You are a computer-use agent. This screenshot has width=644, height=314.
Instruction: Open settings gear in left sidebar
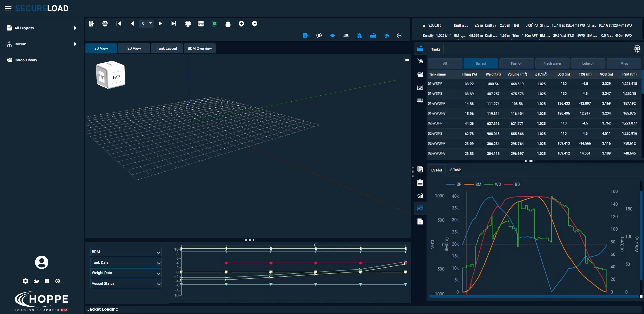coord(26,281)
